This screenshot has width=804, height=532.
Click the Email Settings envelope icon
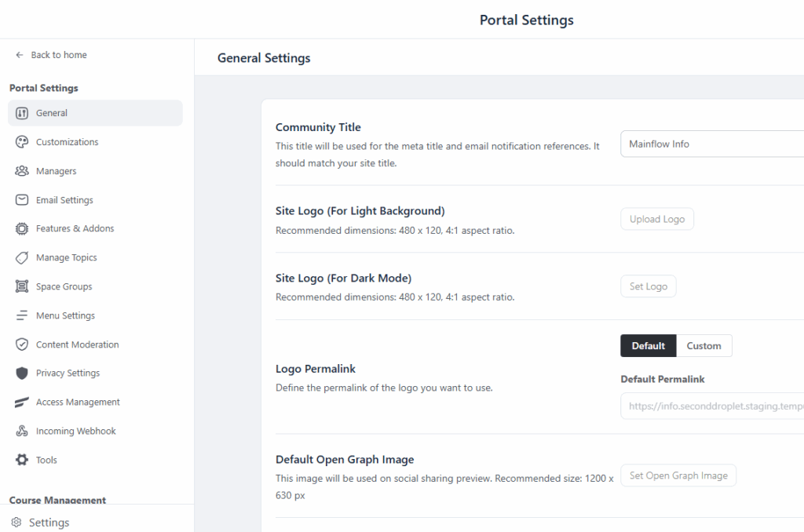[22, 200]
